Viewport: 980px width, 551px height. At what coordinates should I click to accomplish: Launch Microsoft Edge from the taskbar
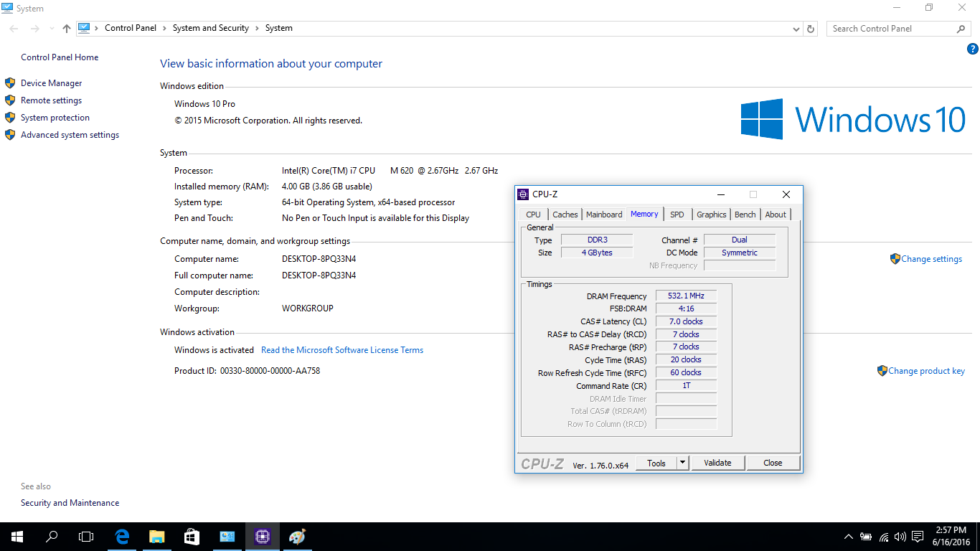click(x=123, y=537)
